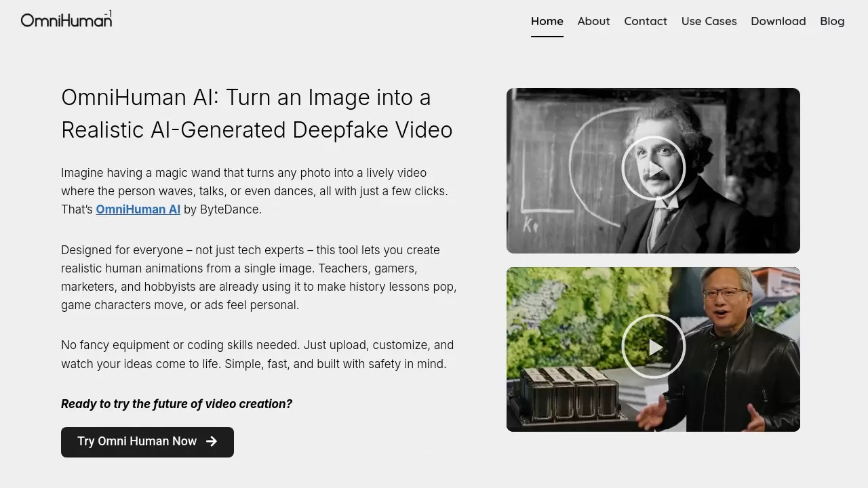This screenshot has height=488, width=868.
Task: Click the 'No fancy equipment' paragraph
Action: point(258,354)
